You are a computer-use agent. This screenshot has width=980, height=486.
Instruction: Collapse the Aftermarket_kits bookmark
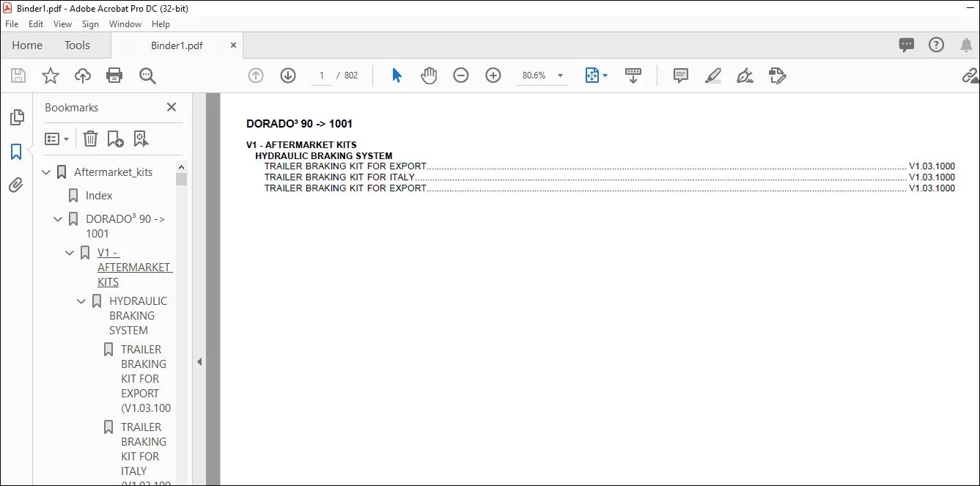[x=46, y=172]
